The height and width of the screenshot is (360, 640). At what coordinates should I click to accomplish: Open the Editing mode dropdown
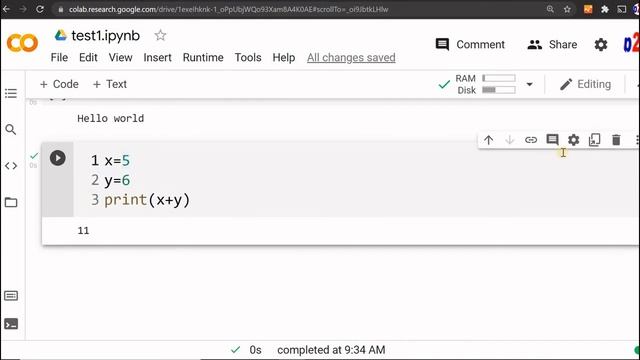coord(586,84)
